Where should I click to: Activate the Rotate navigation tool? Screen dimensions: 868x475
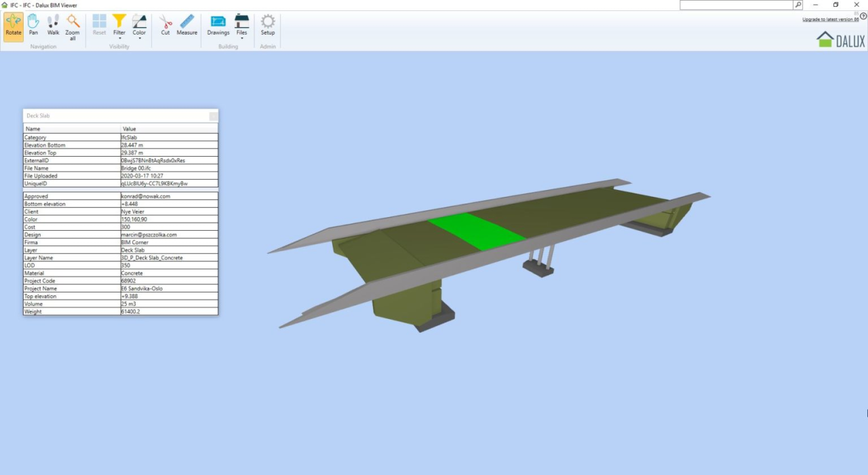tap(14, 26)
